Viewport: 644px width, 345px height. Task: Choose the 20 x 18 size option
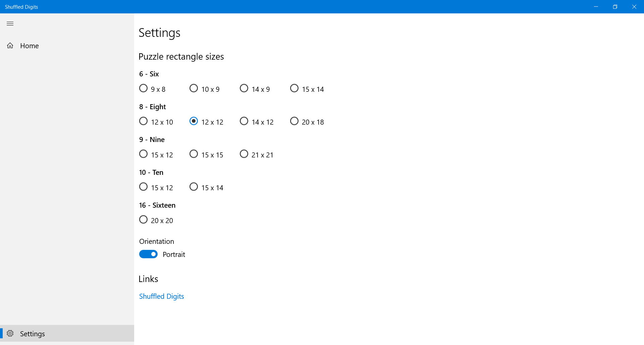pyautogui.click(x=294, y=121)
